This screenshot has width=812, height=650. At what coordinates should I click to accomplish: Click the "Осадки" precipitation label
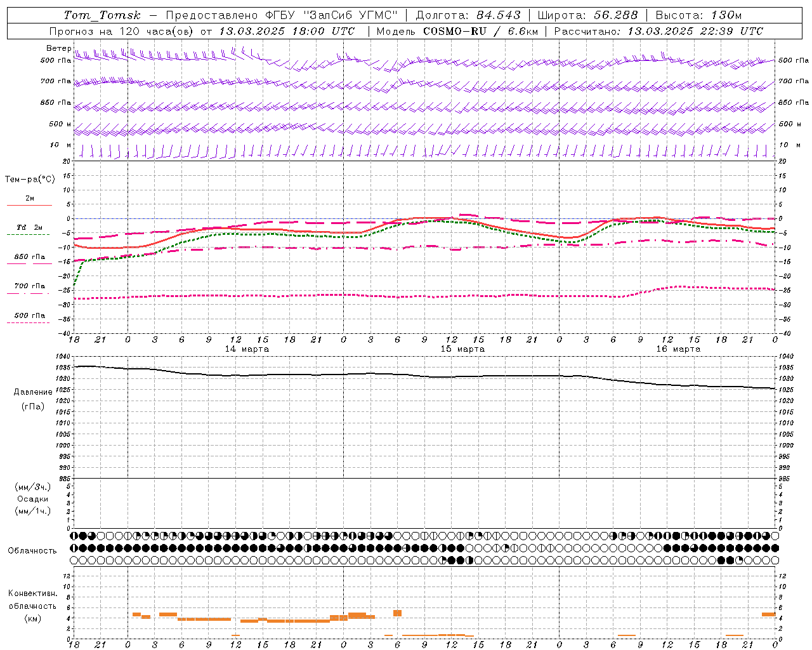pyautogui.click(x=32, y=499)
